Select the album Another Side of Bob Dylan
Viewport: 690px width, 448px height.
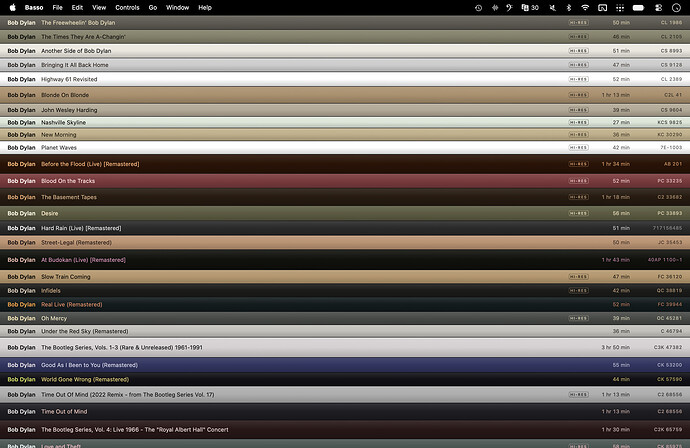pyautogui.click(x=345, y=51)
